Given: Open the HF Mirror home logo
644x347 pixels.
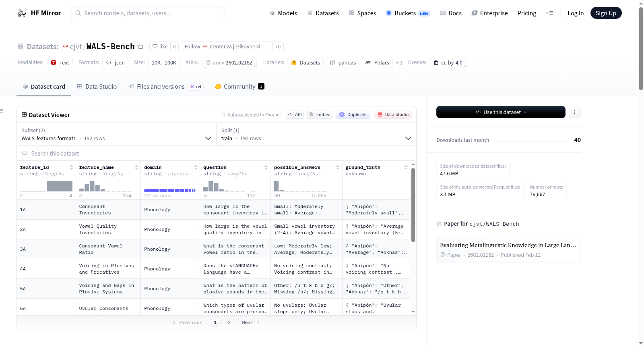Looking at the screenshot, I should point(39,13).
